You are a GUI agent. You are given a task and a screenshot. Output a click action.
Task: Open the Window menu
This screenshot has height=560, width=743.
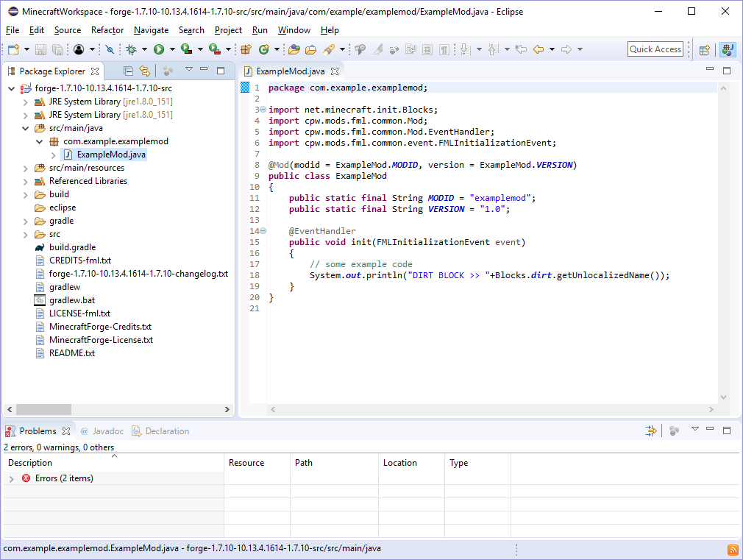(x=294, y=30)
